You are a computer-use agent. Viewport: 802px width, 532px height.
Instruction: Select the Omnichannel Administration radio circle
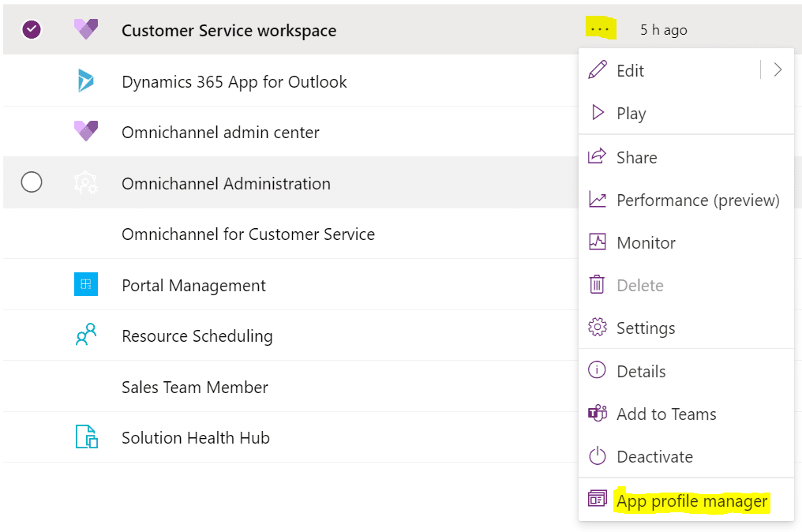tap(32, 182)
